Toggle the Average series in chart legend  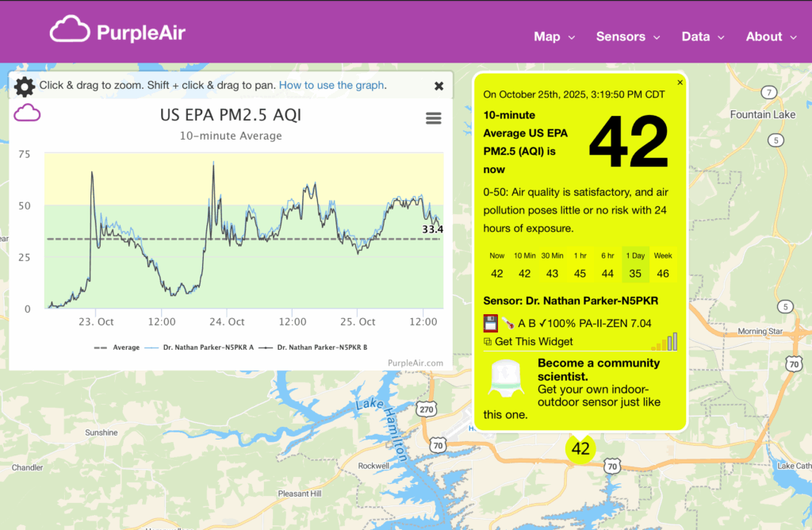coord(117,348)
